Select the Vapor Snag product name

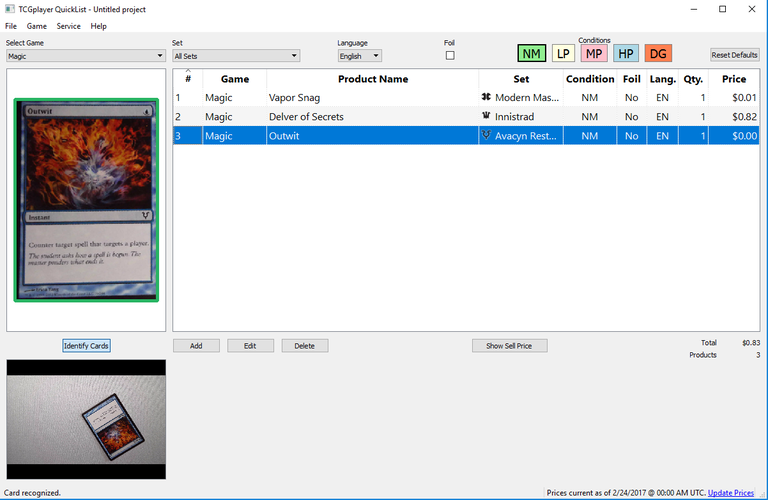tap(294, 97)
